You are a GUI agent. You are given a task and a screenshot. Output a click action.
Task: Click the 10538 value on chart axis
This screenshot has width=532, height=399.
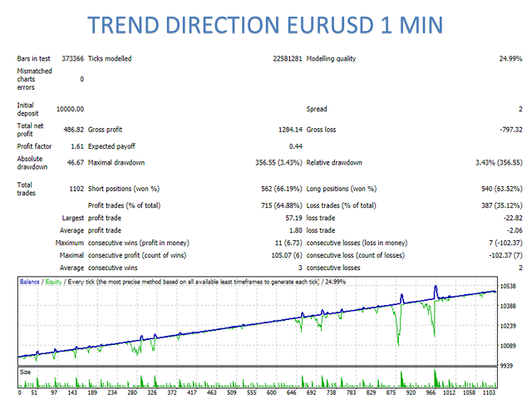pos(508,286)
